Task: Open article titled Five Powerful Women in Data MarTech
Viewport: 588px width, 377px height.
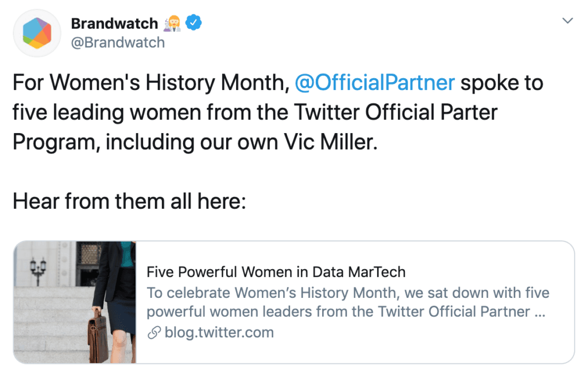Action: click(x=276, y=272)
